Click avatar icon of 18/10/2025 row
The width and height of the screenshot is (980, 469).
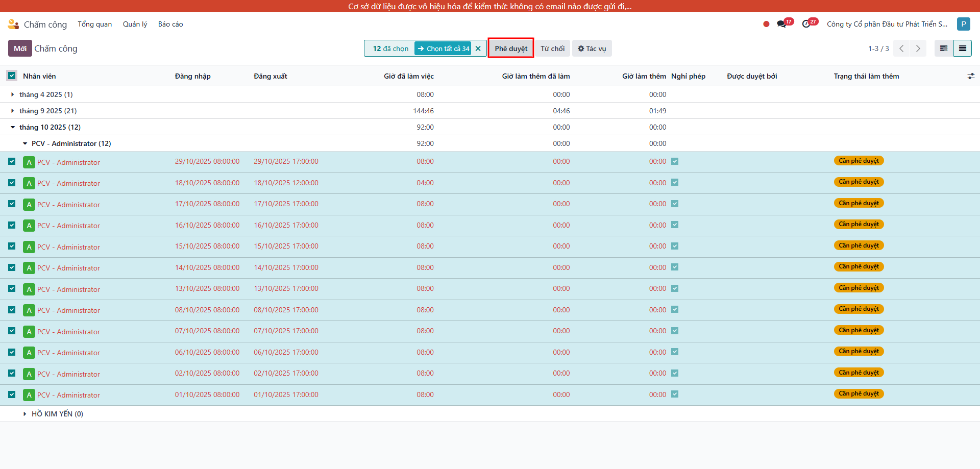pos(29,183)
